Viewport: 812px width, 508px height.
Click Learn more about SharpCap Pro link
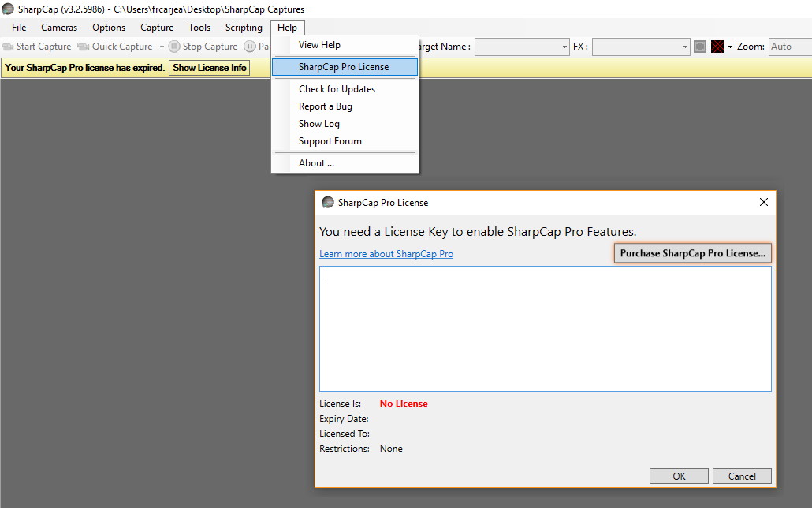[386, 254]
